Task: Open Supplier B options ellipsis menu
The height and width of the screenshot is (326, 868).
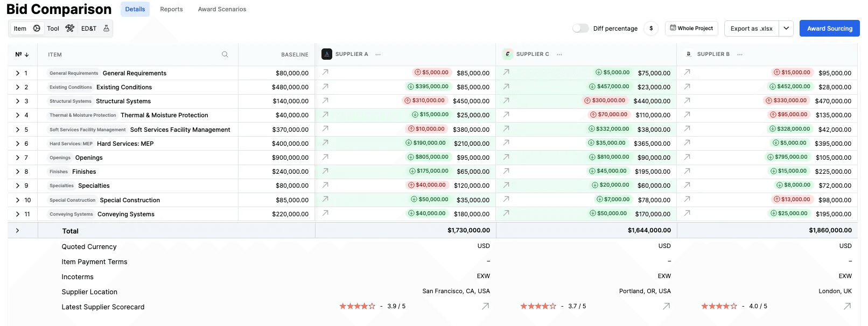Action: pyautogui.click(x=740, y=54)
